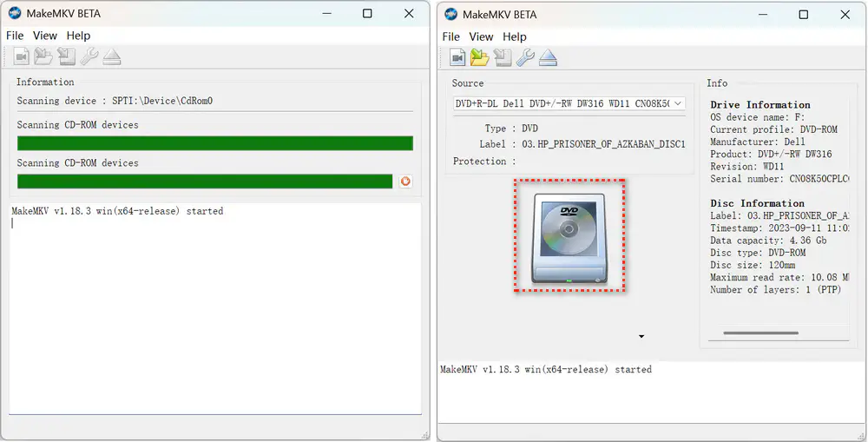This screenshot has height=442, width=868.
Task: Click the large DVD drive open-disc button
Action: [569, 239]
